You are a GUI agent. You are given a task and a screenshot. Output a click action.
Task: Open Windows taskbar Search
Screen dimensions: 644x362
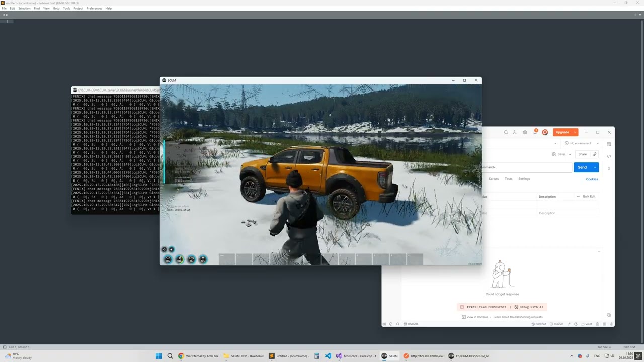point(170,356)
